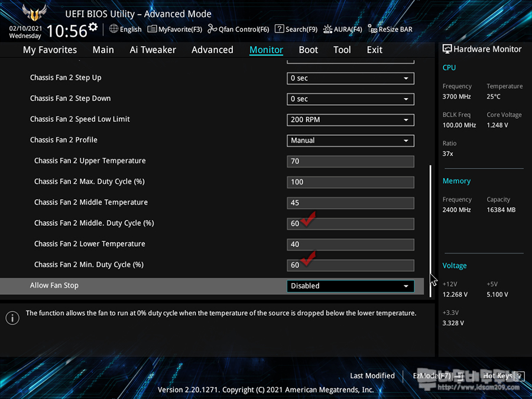Screen dimensions: 532x399
Task: Click the MyFavorite list icon
Action: click(x=152, y=29)
